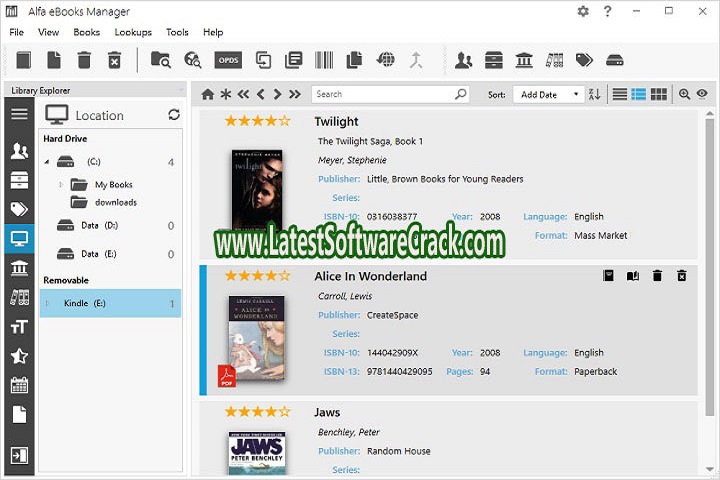Click the merge arrow toolbar icon
720x480 pixels.
416,60
